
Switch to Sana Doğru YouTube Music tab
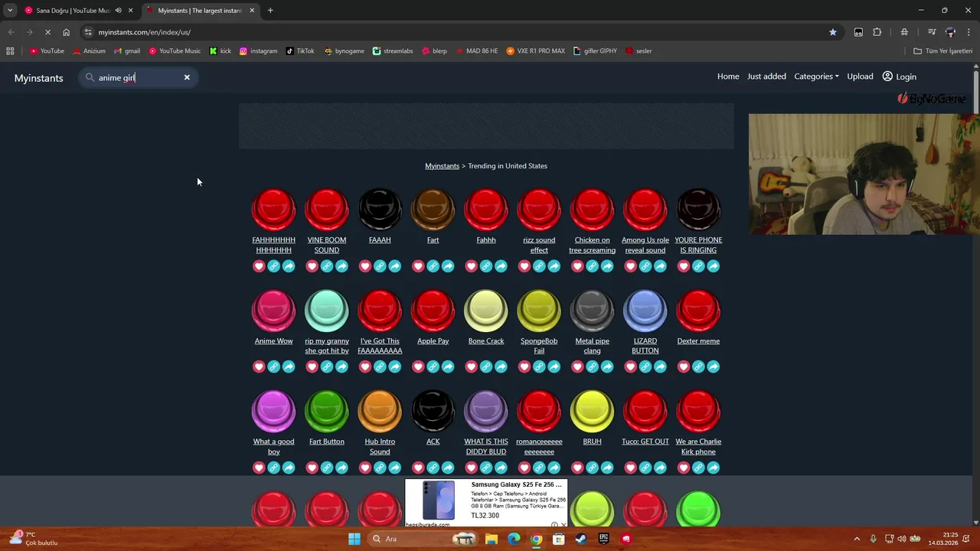tap(73, 11)
